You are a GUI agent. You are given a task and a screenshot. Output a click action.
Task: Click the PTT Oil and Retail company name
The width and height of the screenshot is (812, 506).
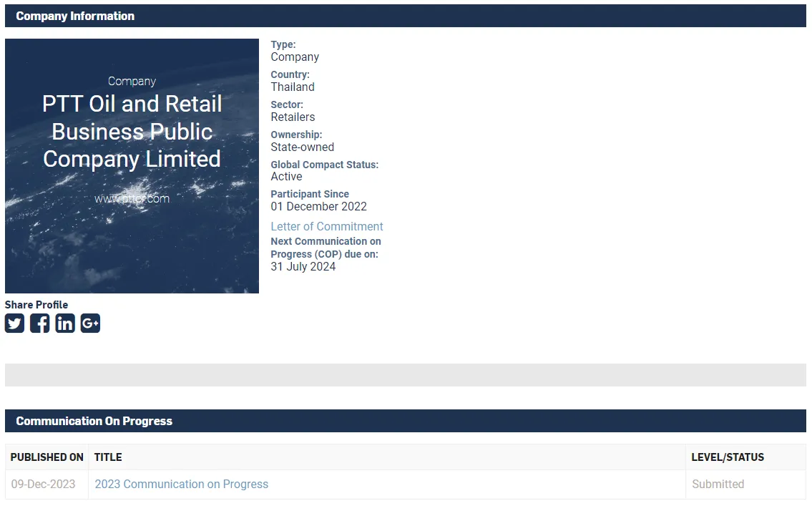click(x=132, y=132)
